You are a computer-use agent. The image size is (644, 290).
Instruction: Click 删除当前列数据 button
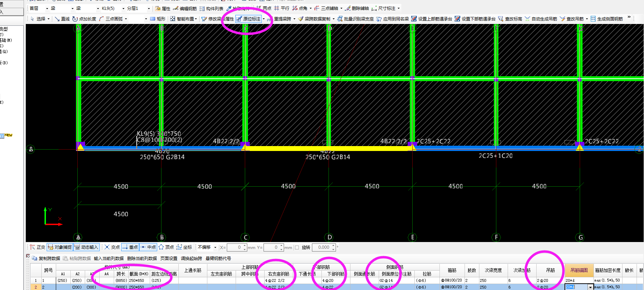(142, 259)
